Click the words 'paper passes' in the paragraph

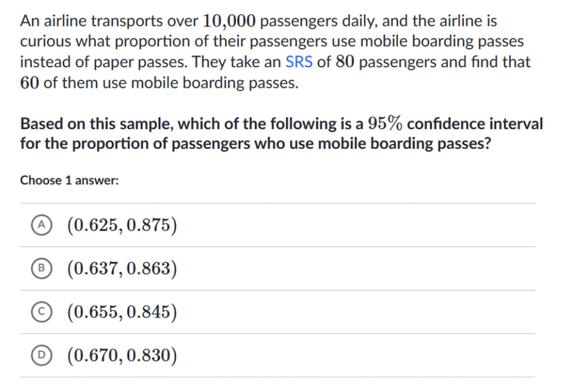point(140,62)
